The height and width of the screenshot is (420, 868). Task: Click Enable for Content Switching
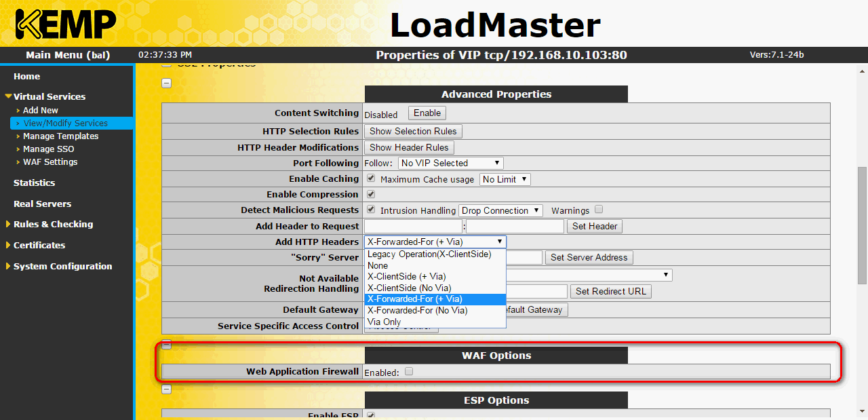(x=427, y=113)
